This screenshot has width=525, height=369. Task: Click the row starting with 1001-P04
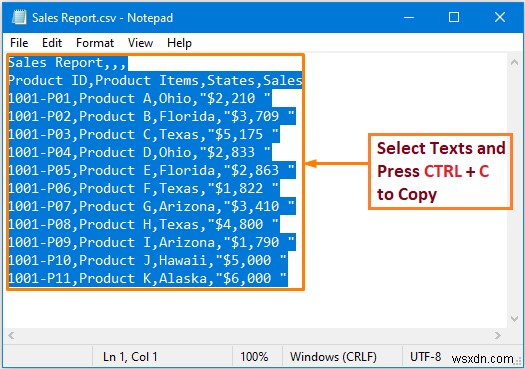(140, 153)
